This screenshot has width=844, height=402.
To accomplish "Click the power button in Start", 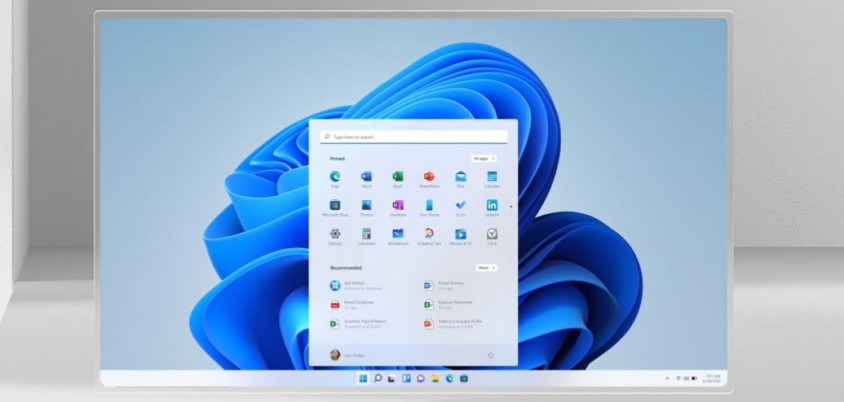I will [490, 355].
